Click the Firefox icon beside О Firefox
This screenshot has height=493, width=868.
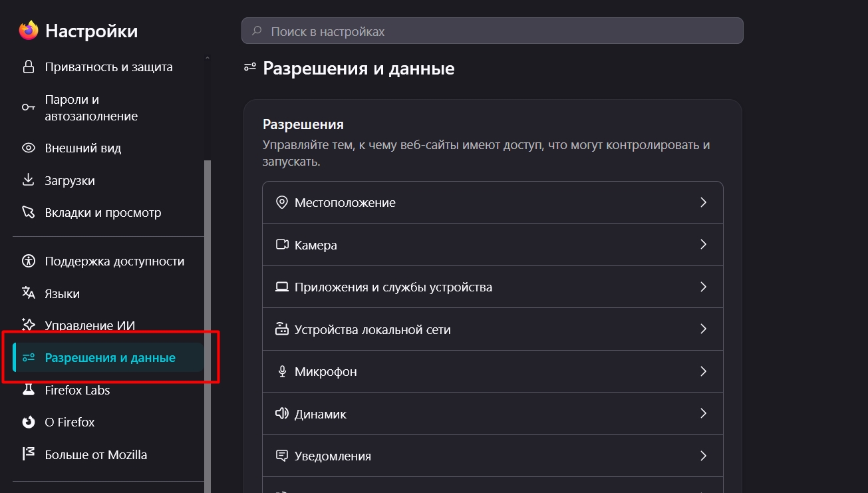point(28,422)
